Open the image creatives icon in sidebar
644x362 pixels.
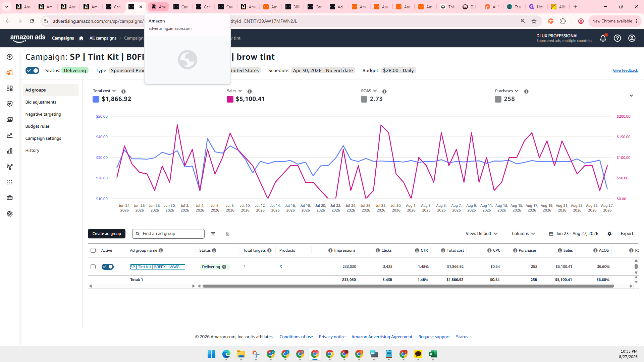[x=10, y=120]
